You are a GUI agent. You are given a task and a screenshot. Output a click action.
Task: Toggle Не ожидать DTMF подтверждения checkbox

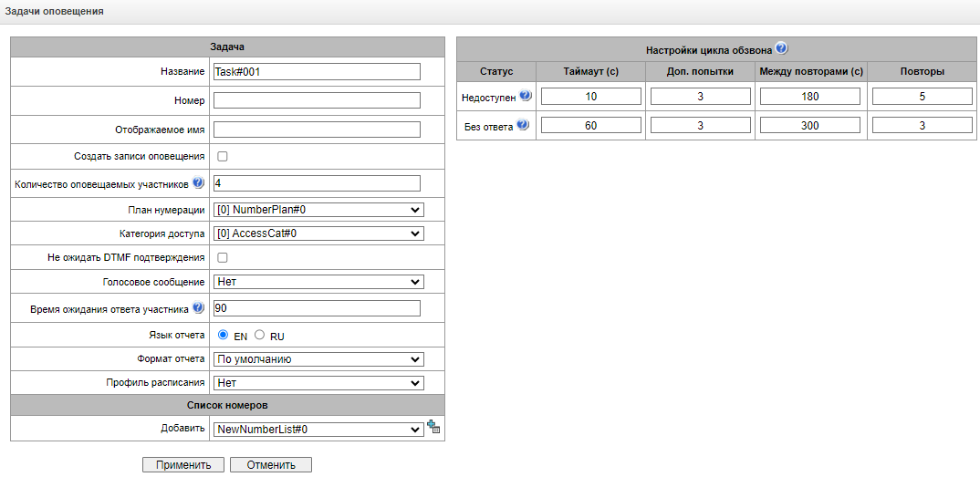tap(223, 257)
